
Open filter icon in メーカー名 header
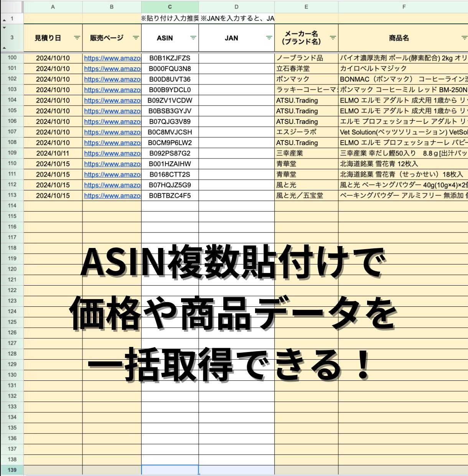point(333,38)
